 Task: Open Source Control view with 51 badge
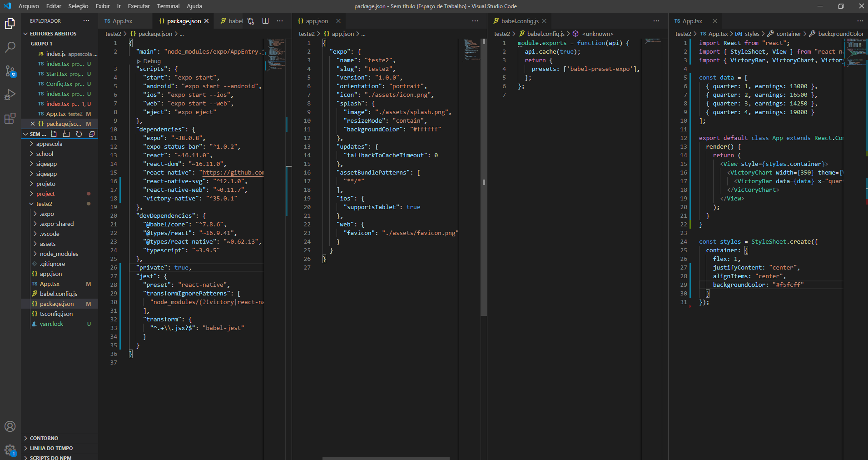click(10, 71)
